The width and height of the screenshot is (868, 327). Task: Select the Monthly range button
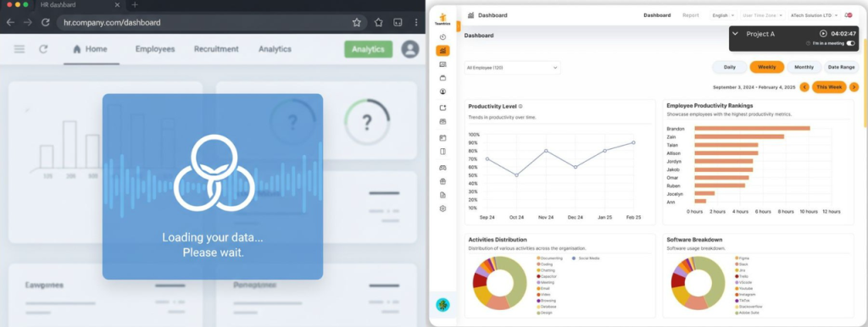(804, 67)
